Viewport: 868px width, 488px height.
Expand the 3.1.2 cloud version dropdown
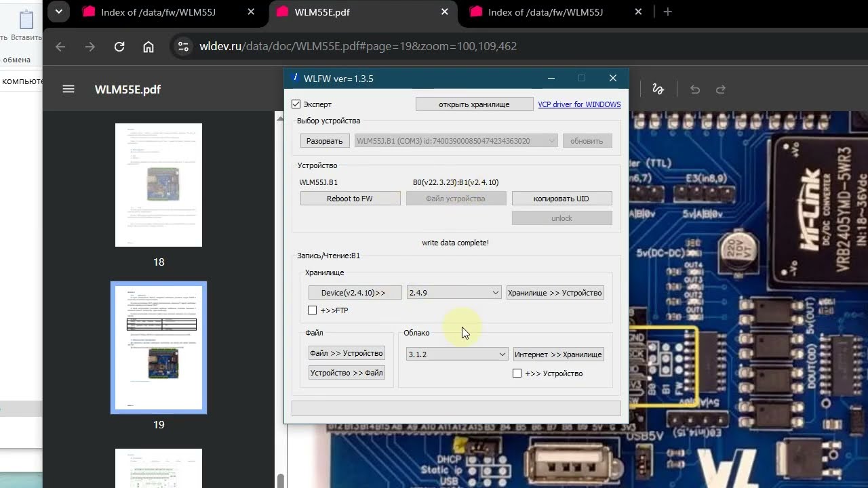click(x=456, y=354)
